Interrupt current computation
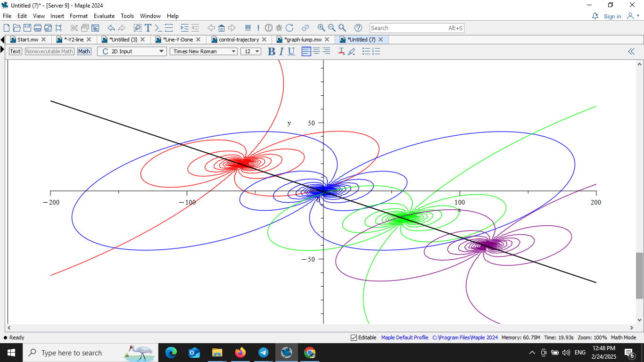 click(269, 28)
